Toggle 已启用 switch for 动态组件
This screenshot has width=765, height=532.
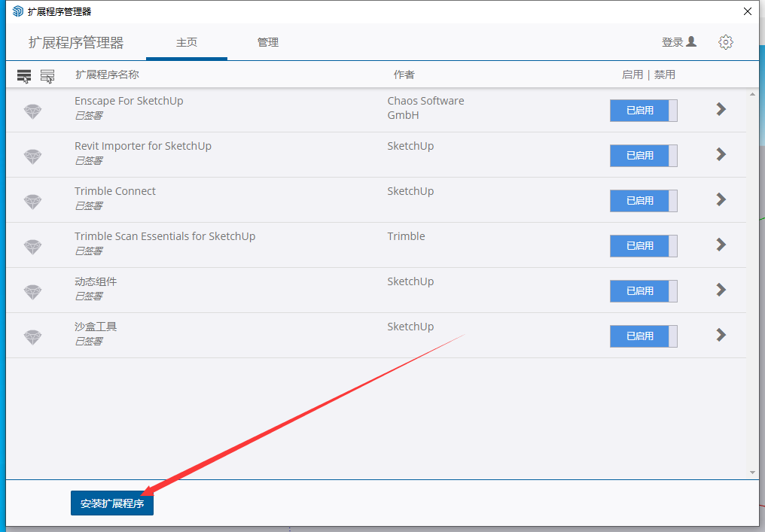pos(644,291)
